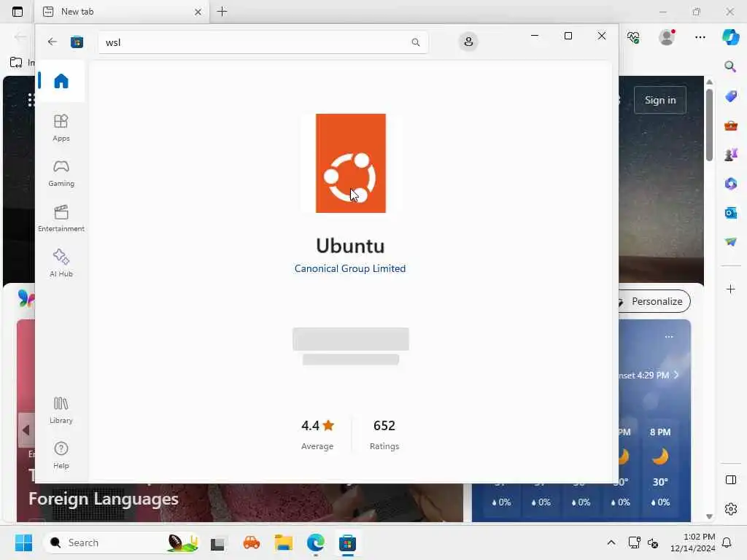Open Edge sidebar search icon
The height and width of the screenshot is (560, 747).
[730, 66]
